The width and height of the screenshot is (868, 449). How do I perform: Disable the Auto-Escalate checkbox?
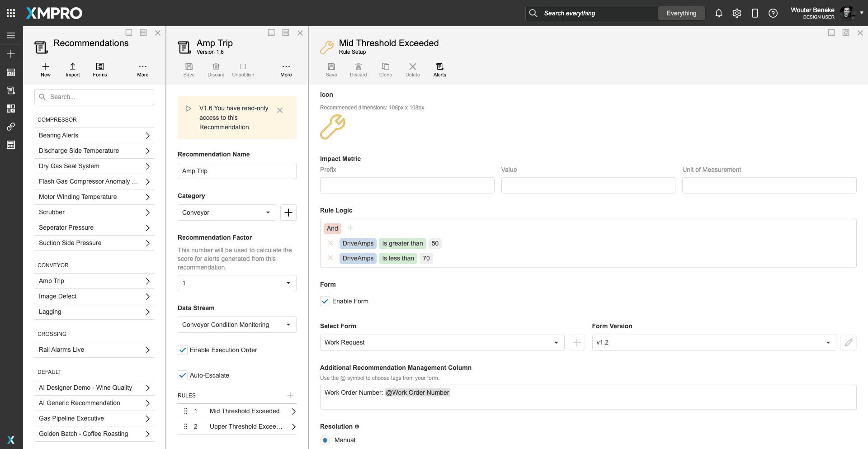click(183, 375)
